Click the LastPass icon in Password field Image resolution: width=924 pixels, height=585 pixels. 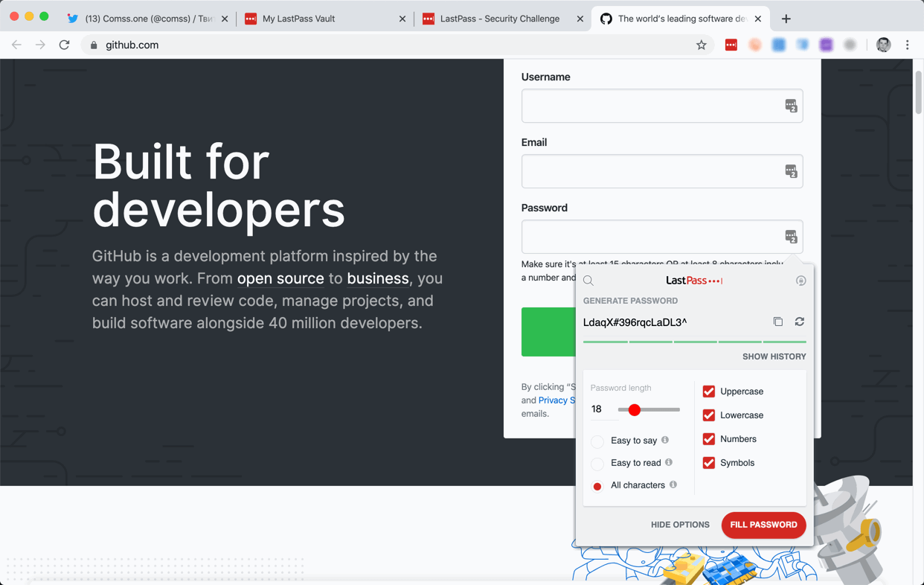pos(791,237)
